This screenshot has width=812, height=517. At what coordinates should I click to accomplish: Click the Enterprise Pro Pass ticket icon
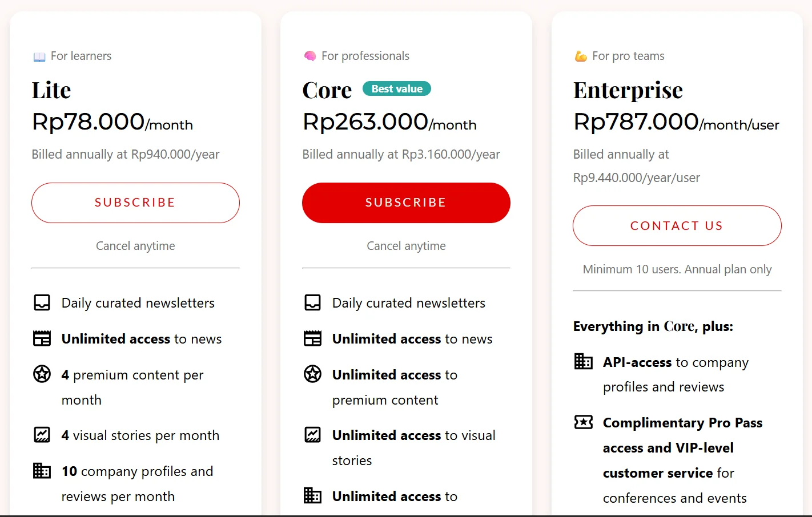pos(583,422)
